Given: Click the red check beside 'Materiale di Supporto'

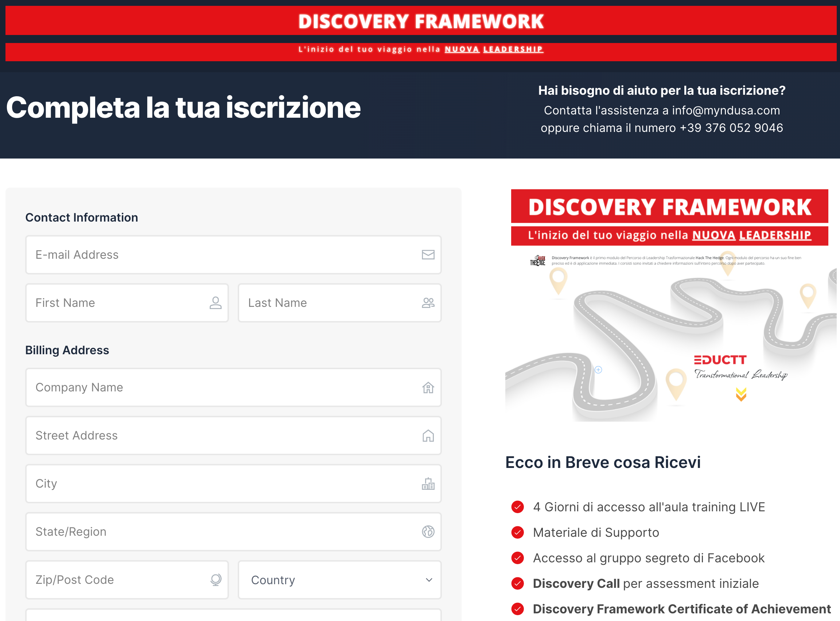Looking at the screenshot, I should tap(518, 533).
